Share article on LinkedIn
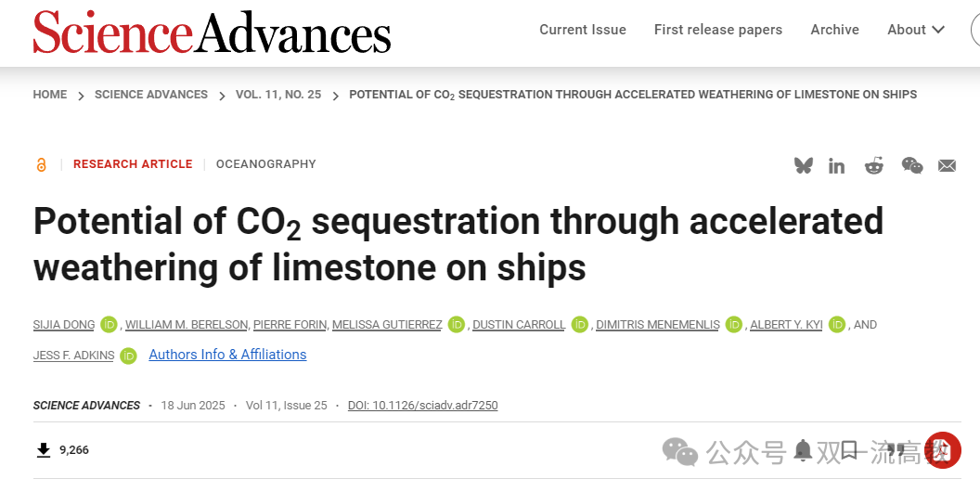 click(x=837, y=165)
